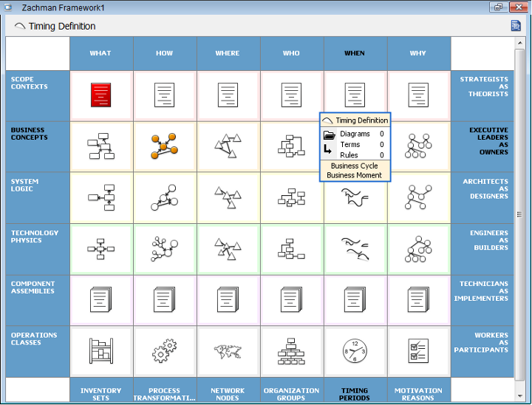This screenshot has width=532, height=405.
Task: Open Technology Physics WHO organization cell
Action: (x=291, y=249)
